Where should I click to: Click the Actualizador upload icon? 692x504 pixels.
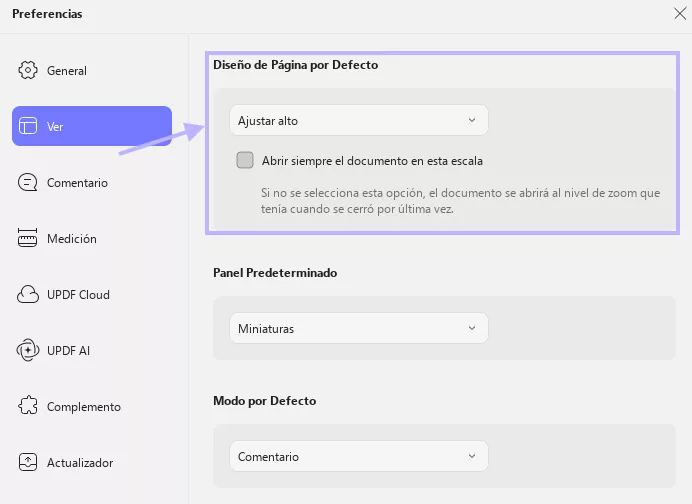[28, 462]
